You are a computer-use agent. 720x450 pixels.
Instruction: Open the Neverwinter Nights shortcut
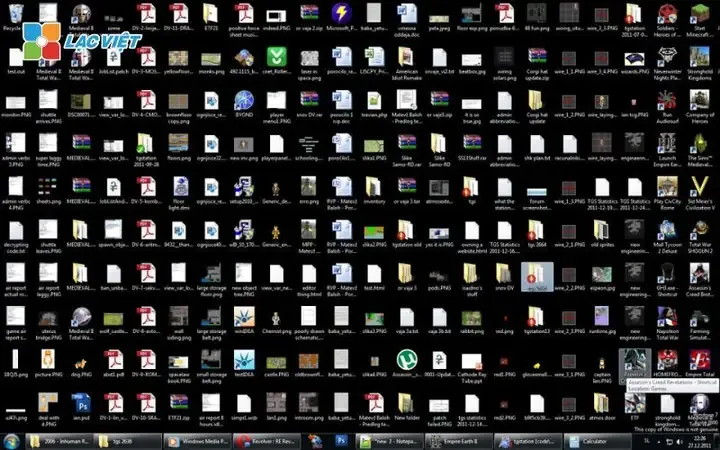tap(665, 58)
